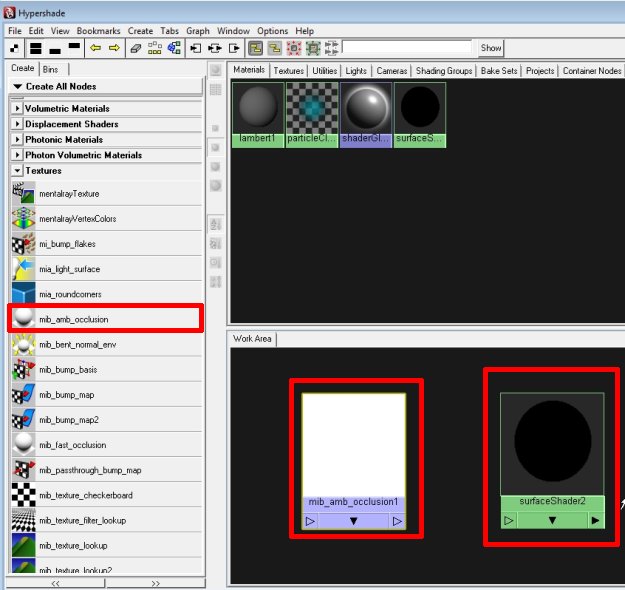Create a mentalrayVertexColors node
This screenshot has width=625, height=590.
(106, 219)
